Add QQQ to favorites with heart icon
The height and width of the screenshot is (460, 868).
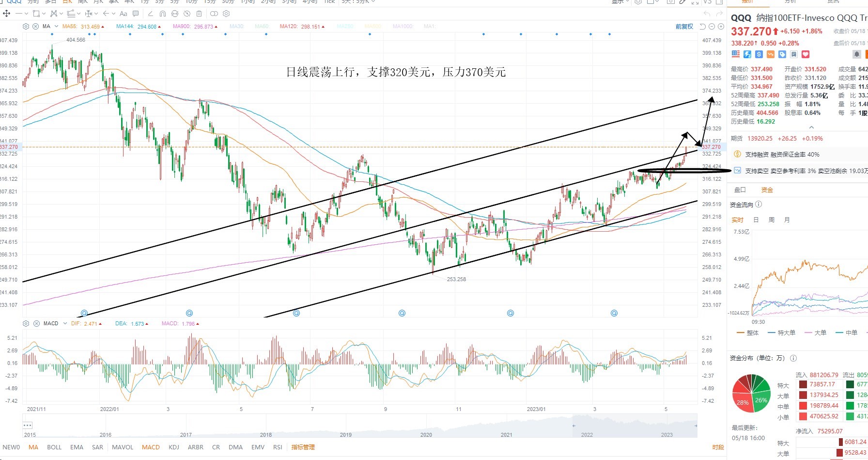806,54
